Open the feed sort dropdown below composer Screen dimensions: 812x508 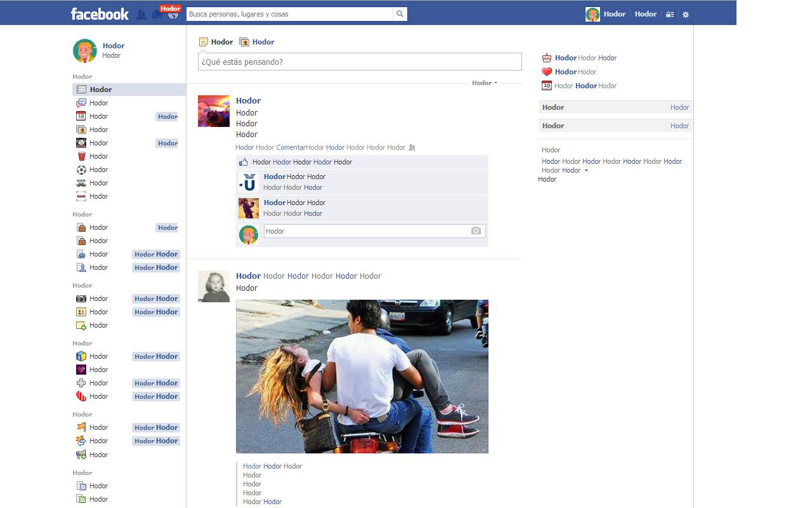(485, 83)
